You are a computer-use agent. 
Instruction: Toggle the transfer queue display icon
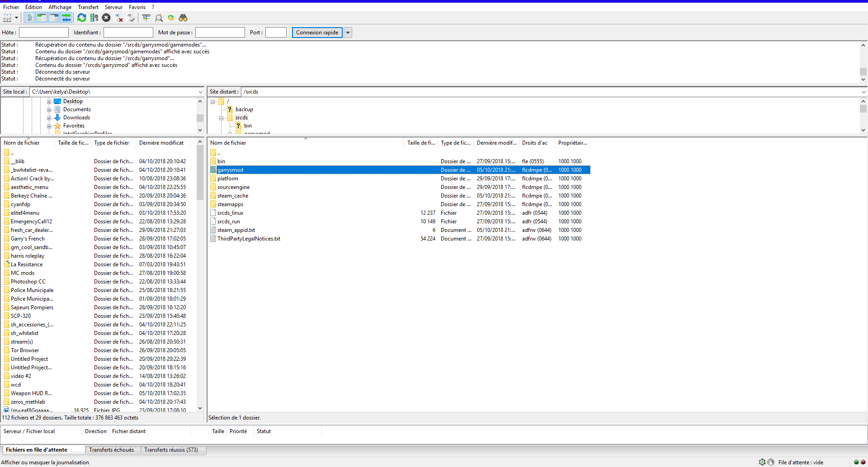coord(66,18)
